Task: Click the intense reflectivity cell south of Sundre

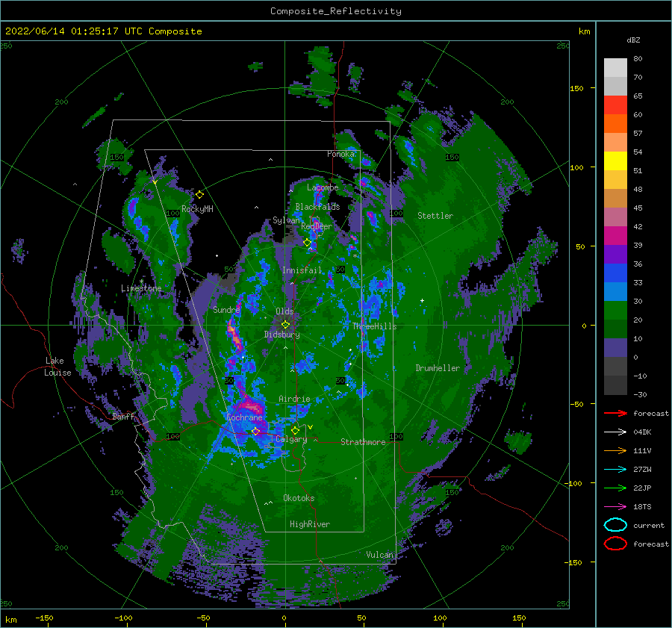Action: [234, 335]
